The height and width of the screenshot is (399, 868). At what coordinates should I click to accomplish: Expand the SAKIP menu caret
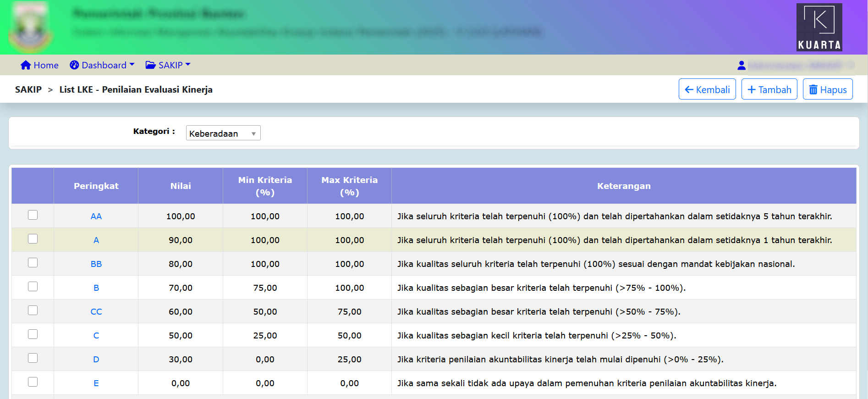point(188,65)
